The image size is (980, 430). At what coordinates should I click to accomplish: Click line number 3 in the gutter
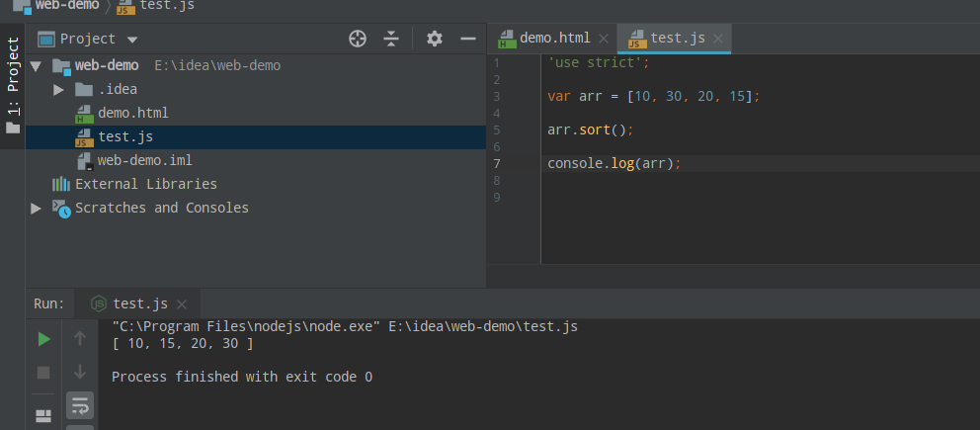496,97
